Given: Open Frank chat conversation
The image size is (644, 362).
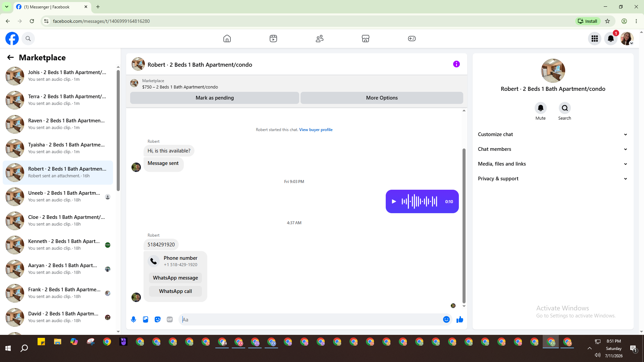Looking at the screenshot, I should point(58,293).
